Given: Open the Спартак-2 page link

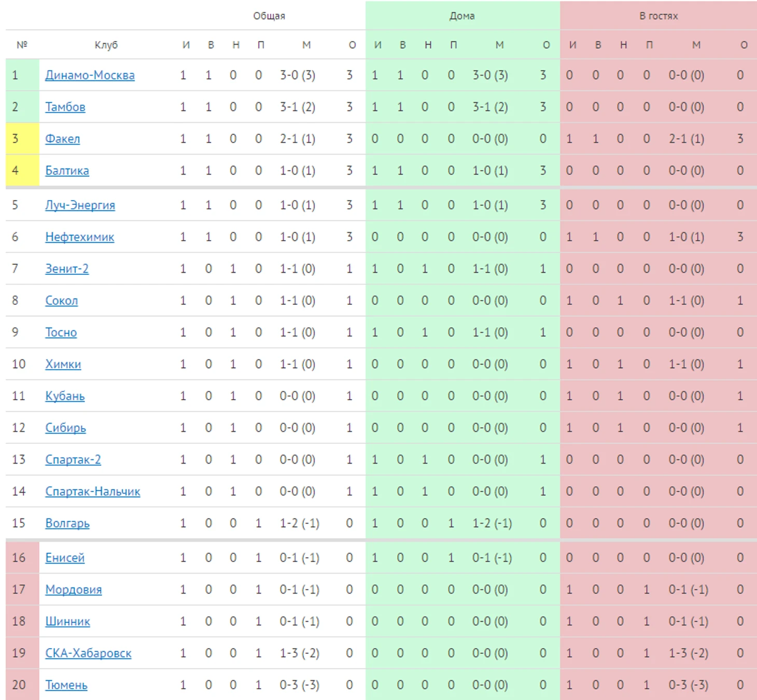Looking at the screenshot, I should pyautogui.click(x=73, y=460).
